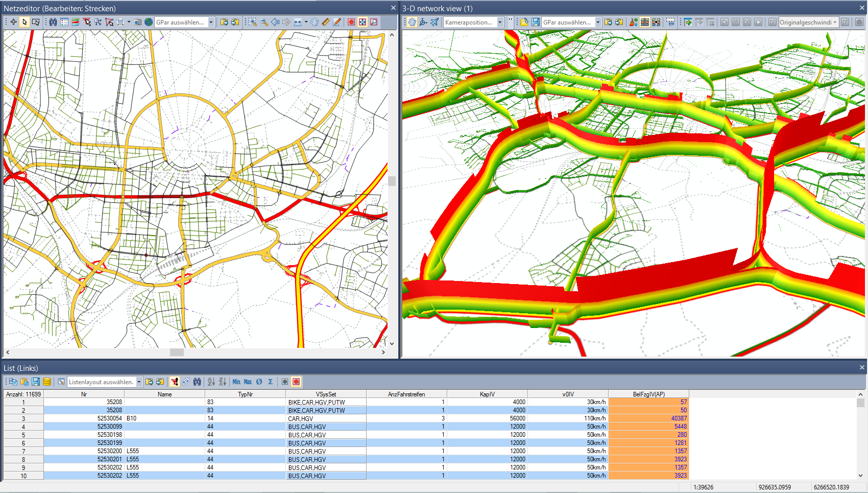Click the binoculars find icon in list toolbar
This screenshot has width=868, height=493.
coord(197,382)
